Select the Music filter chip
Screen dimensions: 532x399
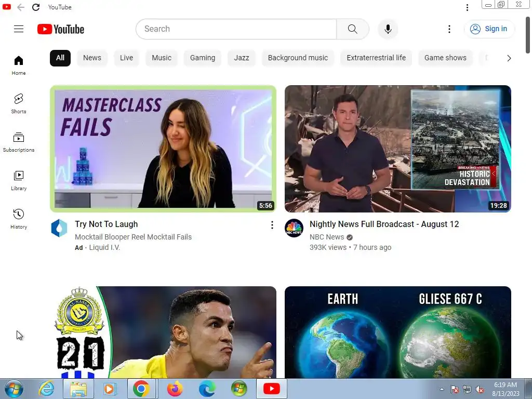(162, 58)
